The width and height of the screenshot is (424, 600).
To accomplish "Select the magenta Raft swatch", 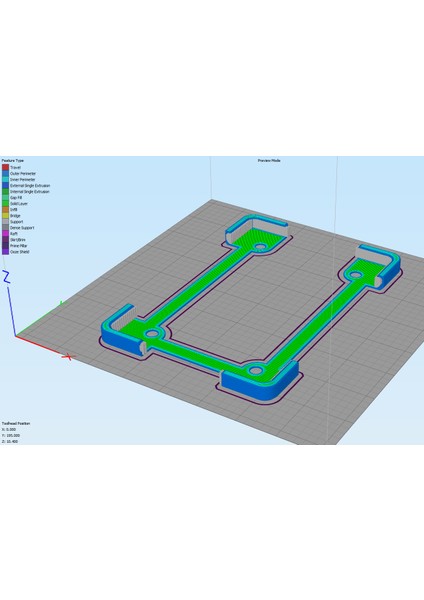I will coord(5,234).
